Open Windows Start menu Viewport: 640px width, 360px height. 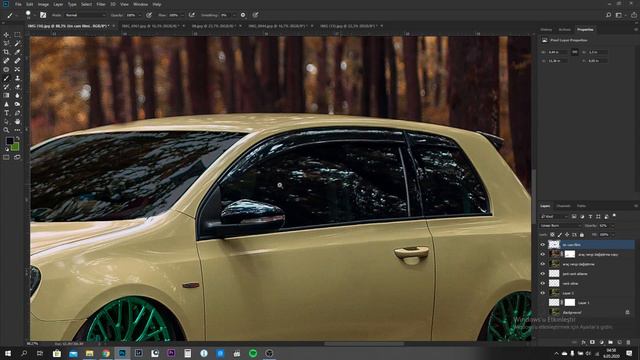click(8, 353)
